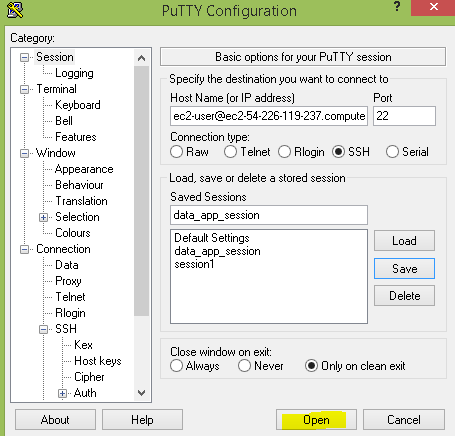Image resolution: width=455 pixels, height=436 pixels.
Task: Expand the Auth tree node
Action: pos(62,393)
